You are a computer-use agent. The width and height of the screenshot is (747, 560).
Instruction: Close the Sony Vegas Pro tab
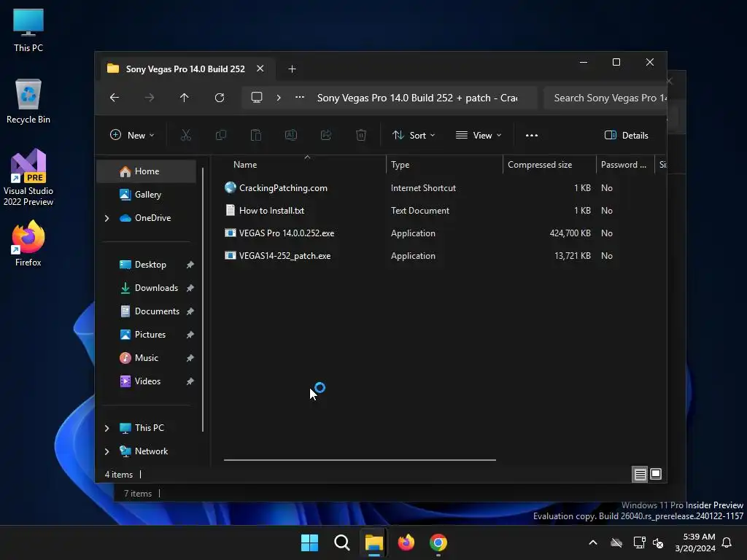click(260, 69)
